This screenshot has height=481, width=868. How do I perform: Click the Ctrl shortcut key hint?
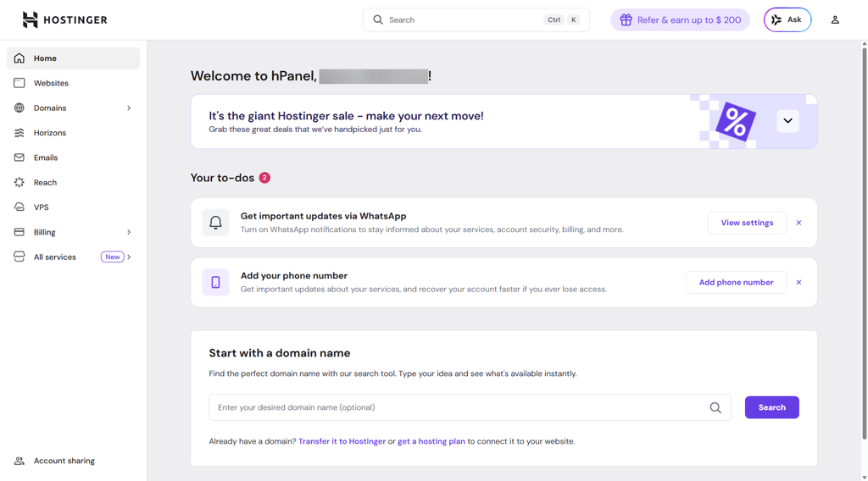click(554, 20)
